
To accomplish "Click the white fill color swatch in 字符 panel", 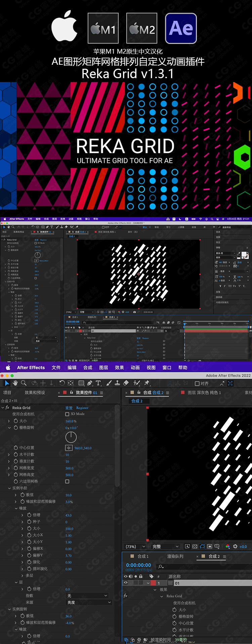I will pyautogui.click(x=244, y=255).
